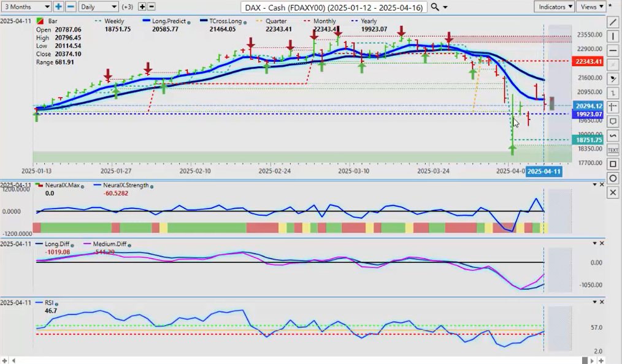Click the bottom-right plus button
This screenshot has height=364, width=622.
(x=601, y=360)
